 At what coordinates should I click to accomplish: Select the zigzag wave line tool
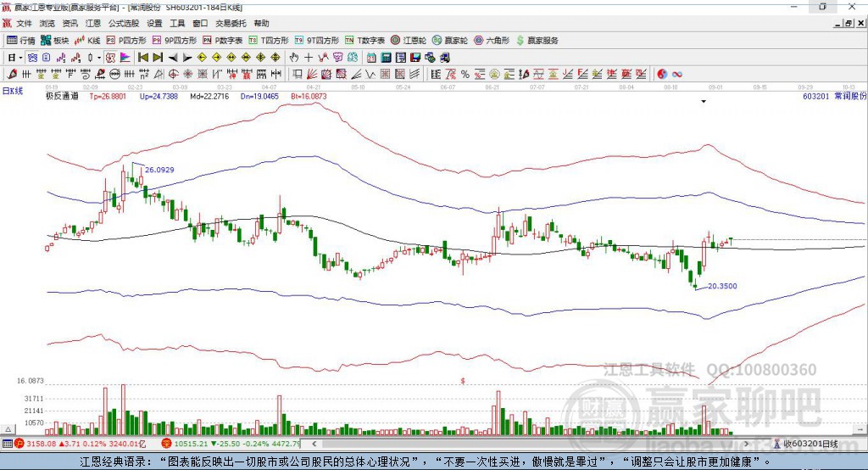point(371,74)
